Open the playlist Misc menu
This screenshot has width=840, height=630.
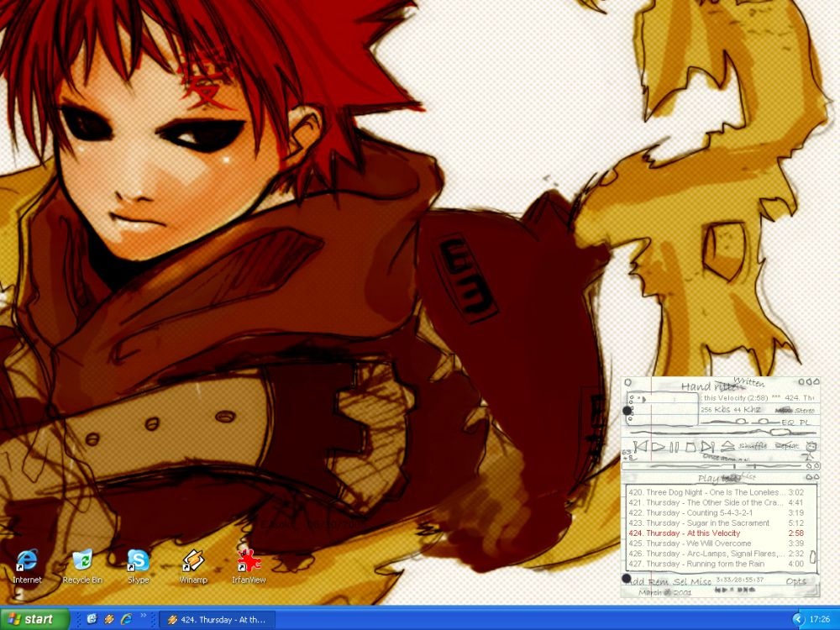pos(701,582)
